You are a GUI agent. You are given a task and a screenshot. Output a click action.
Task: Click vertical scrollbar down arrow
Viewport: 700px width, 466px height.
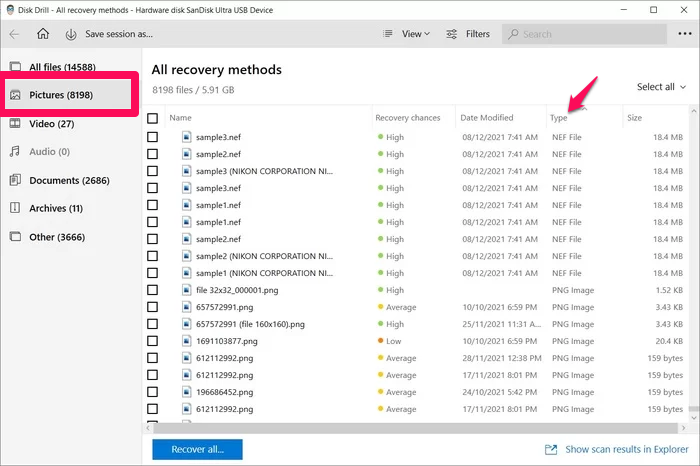694,418
